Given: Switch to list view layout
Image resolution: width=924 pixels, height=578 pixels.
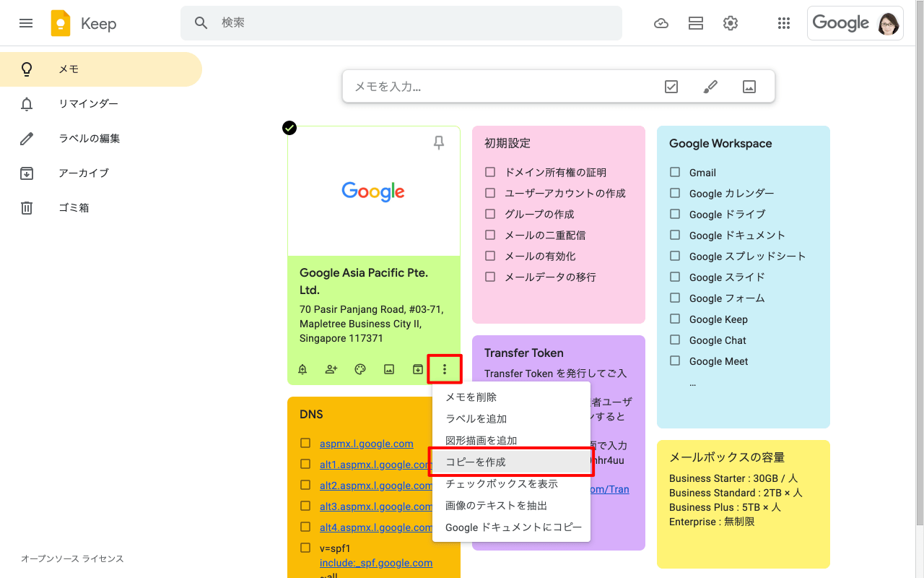Looking at the screenshot, I should point(696,23).
